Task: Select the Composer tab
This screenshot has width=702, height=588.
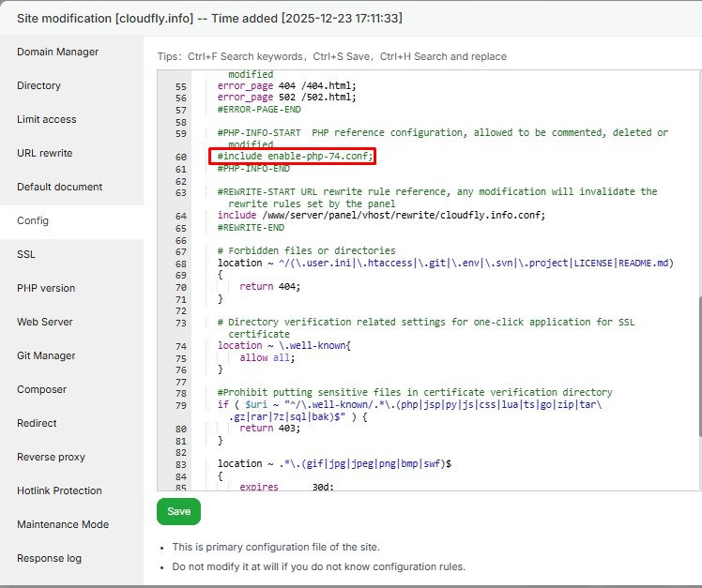Action: [41, 389]
